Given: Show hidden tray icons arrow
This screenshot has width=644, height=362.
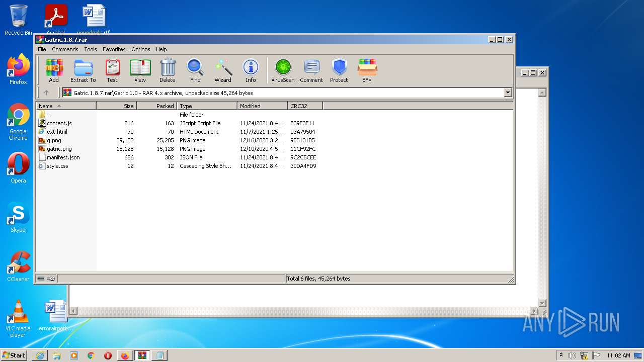Looking at the screenshot, I should click(561, 355).
